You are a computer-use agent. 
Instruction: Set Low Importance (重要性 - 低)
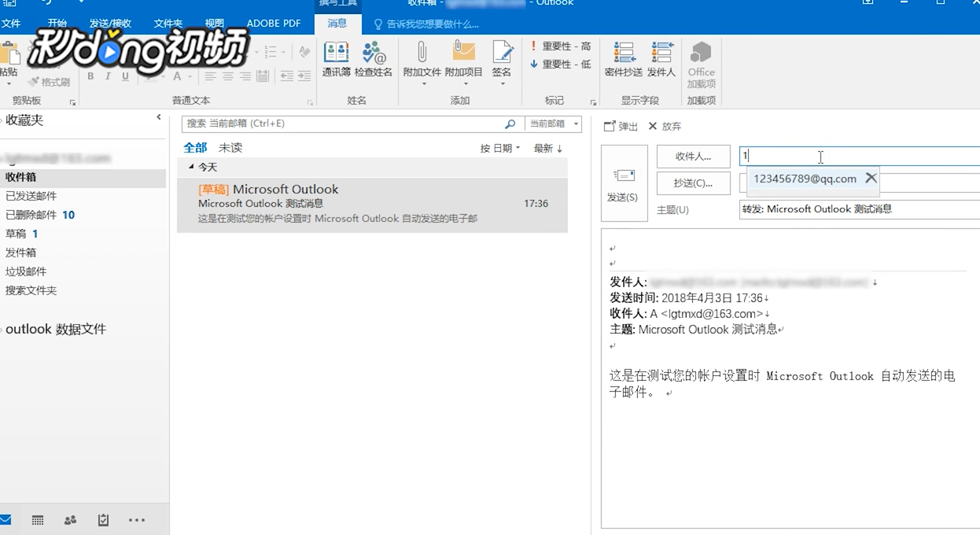[561, 65]
